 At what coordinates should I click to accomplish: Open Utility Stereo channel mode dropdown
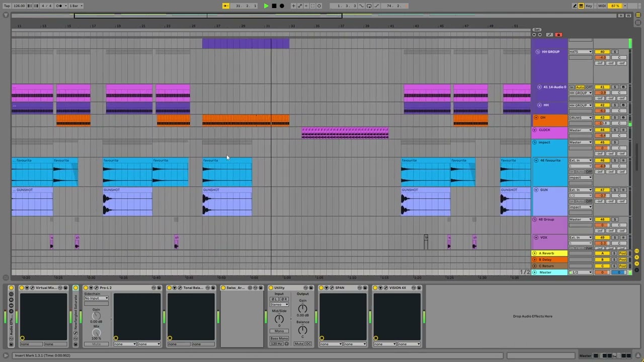click(x=279, y=305)
